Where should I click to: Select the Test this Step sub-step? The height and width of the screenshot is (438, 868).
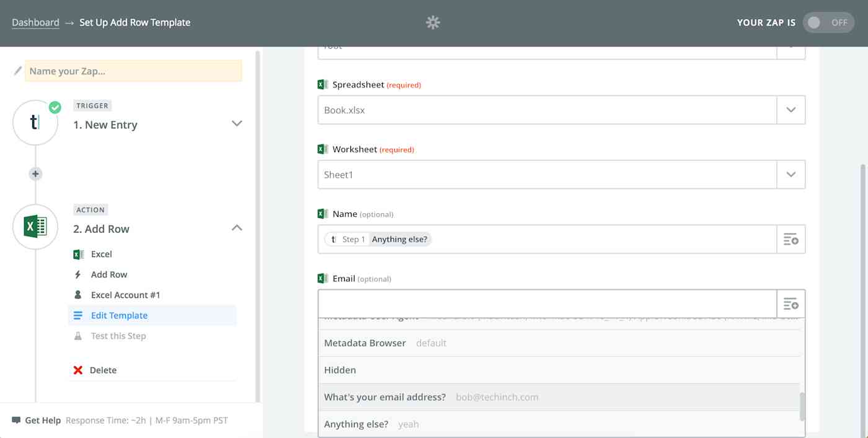[118, 336]
